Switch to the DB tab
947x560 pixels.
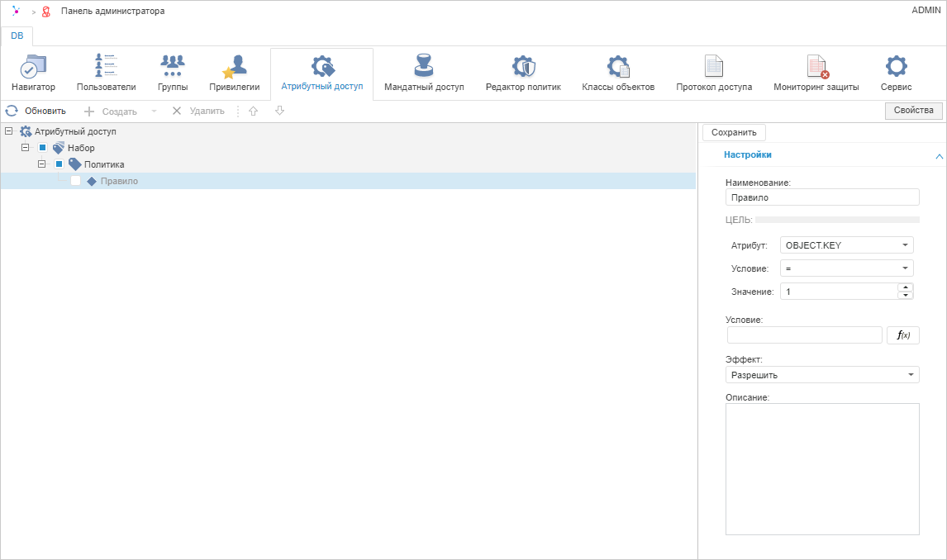tap(17, 36)
